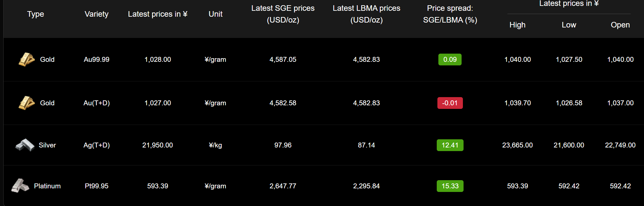Select the Pt99.95 variety label

click(96, 186)
